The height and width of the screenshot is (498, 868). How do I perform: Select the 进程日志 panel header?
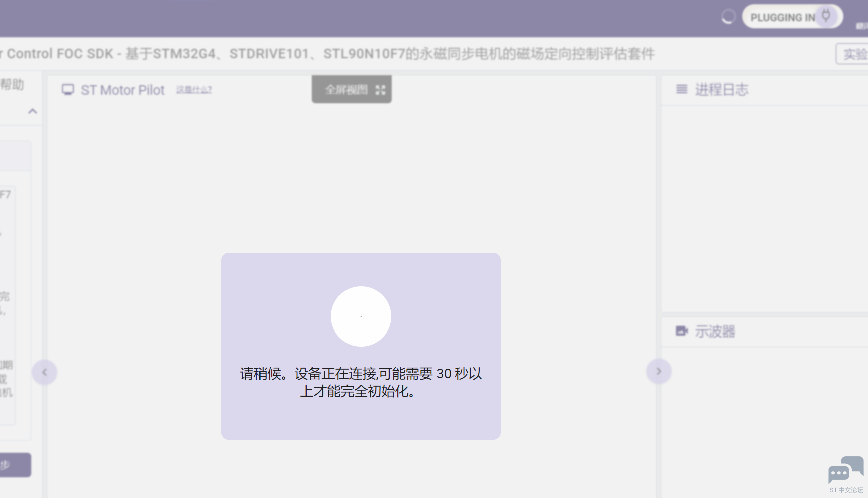point(721,90)
